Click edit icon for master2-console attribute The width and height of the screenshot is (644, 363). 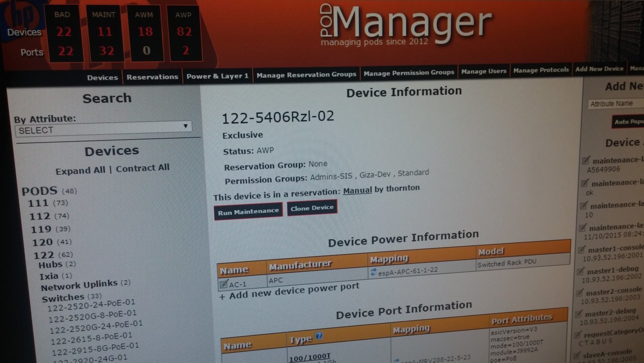pos(580,293)
